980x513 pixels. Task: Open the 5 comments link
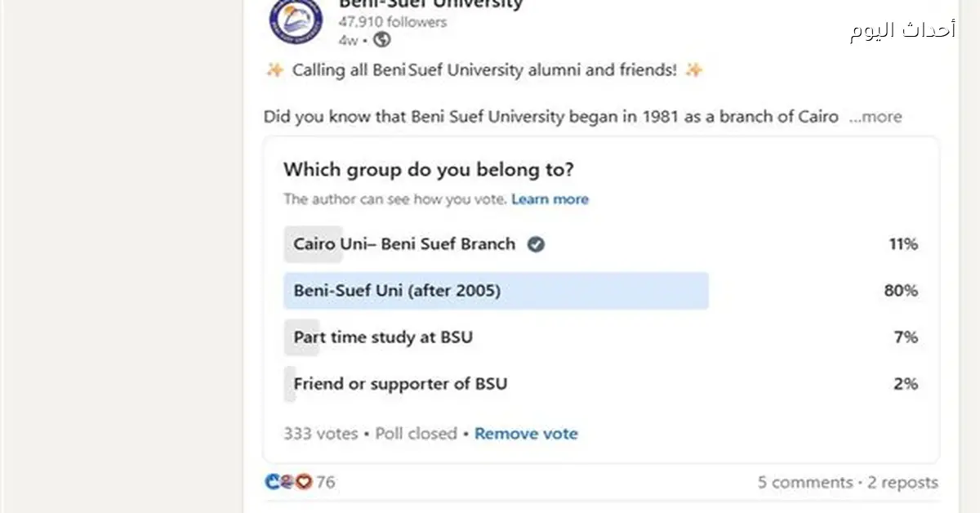[805, 483]
